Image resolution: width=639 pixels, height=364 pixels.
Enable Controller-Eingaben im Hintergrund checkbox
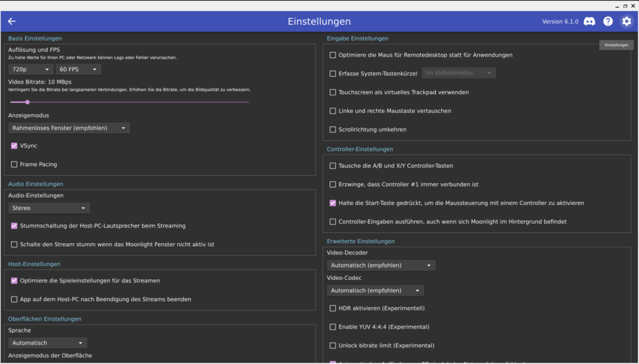333,221
